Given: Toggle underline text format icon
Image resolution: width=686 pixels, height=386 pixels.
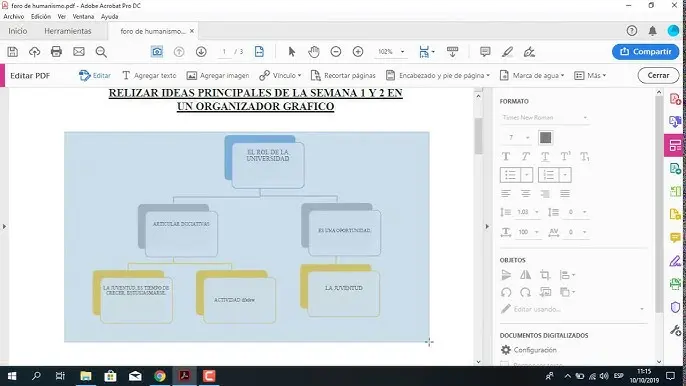Looking at the screenshot, I should click(x=545, y=156).
